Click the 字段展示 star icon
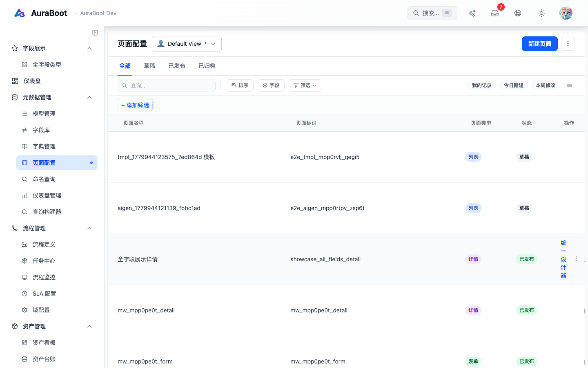 tap(15, 48)
